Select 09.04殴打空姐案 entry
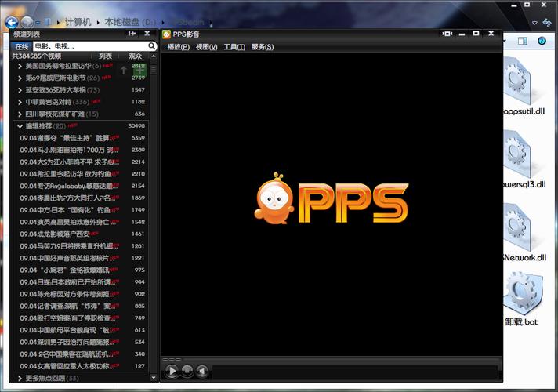The height and width of the screenshot is (392, 558). 82,318
